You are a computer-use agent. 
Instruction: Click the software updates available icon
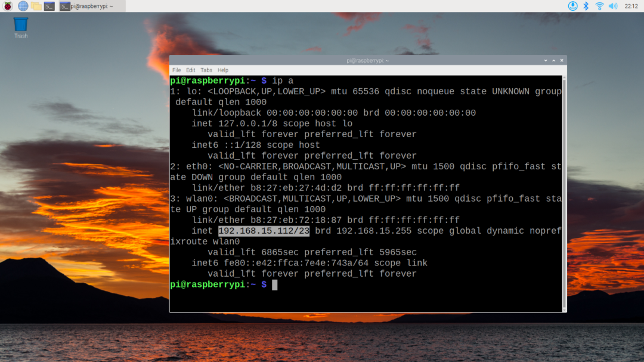pos(572,6)
